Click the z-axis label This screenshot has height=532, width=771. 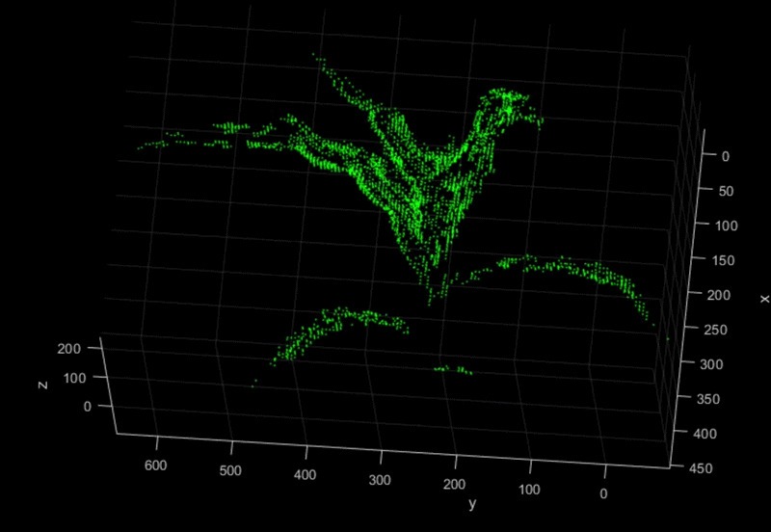coord(42,384)
